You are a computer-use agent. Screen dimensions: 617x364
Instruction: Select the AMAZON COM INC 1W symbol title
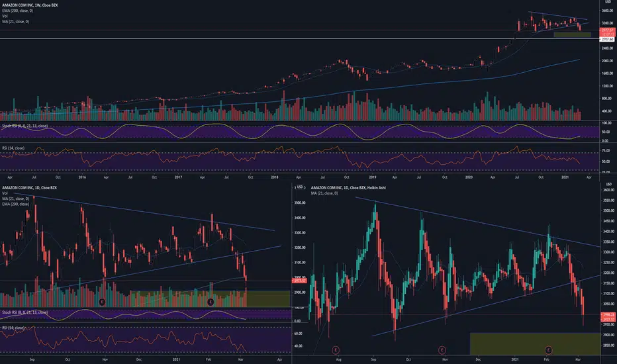click(30, 5)
